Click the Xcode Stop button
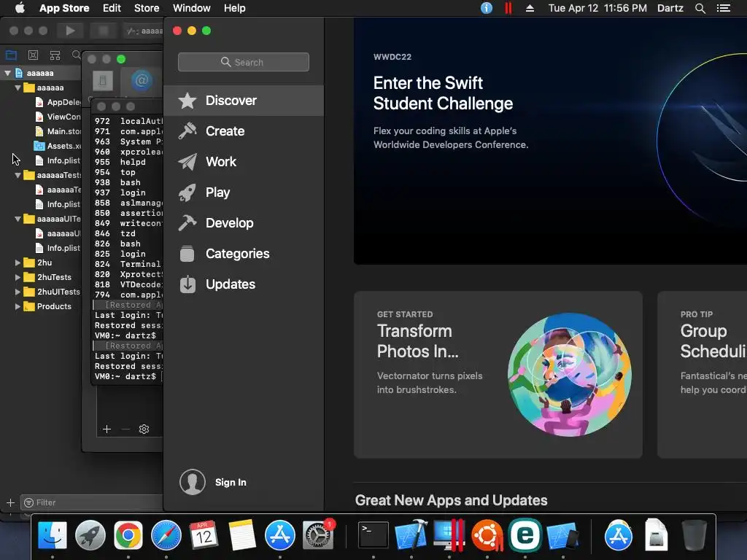The width and height of the screenshot is (747, 560). coord(104,31)
